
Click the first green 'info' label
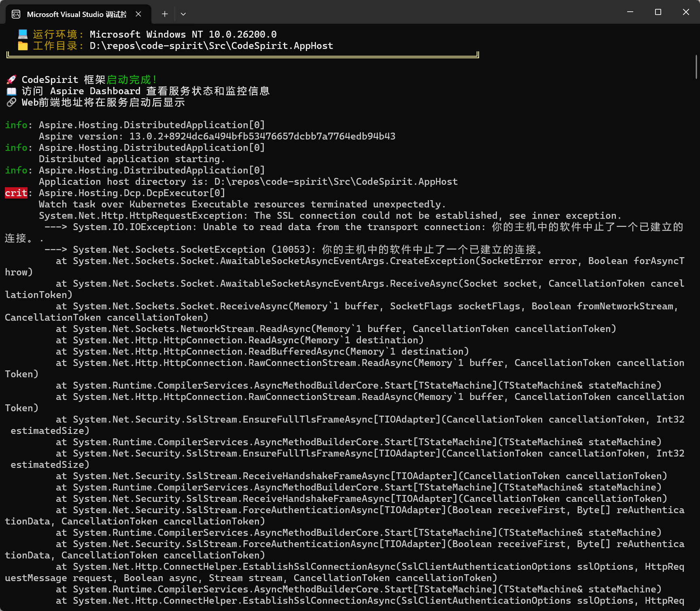pyautogui.click(x=16, y=125)
